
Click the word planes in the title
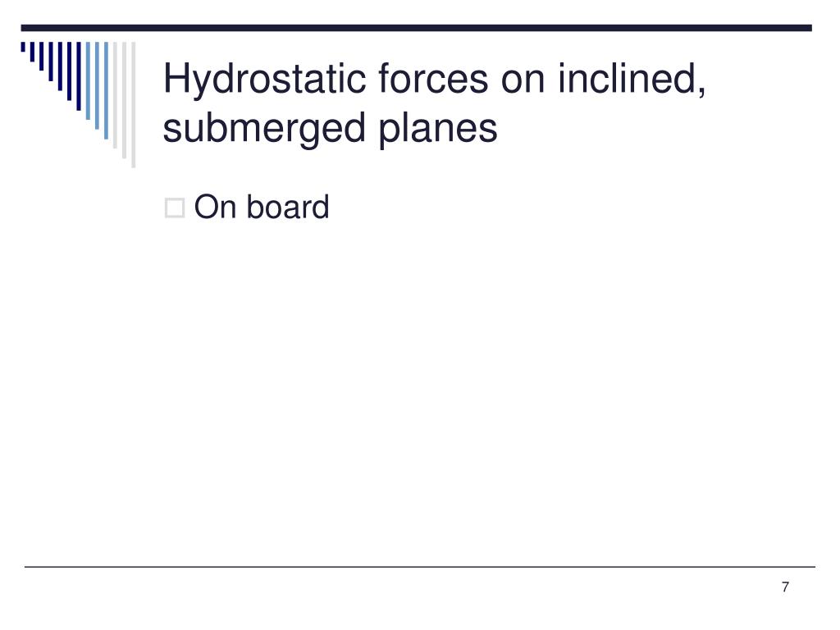point(438,129)
